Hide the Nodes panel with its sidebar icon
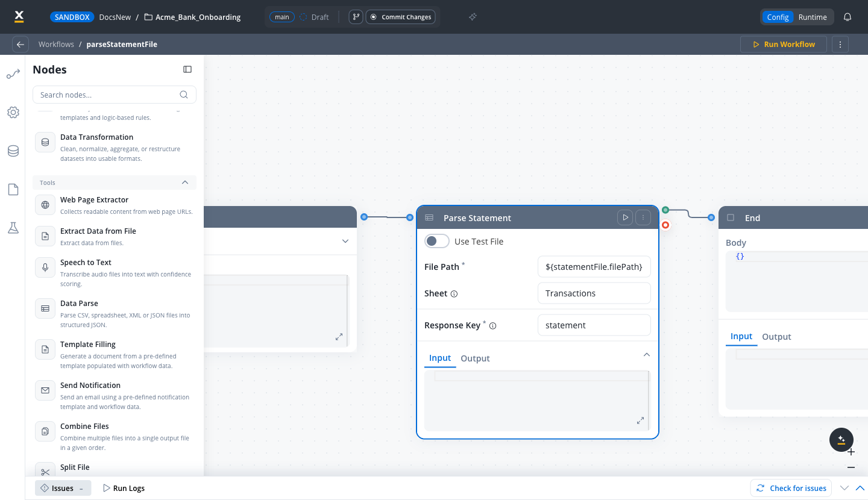 coord(187,69)
